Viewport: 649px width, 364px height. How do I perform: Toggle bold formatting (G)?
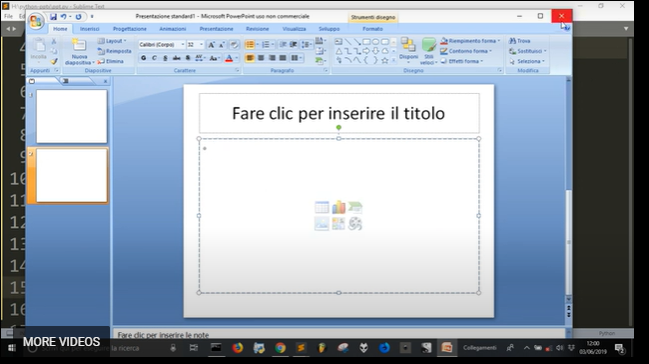tap(143, 58)
